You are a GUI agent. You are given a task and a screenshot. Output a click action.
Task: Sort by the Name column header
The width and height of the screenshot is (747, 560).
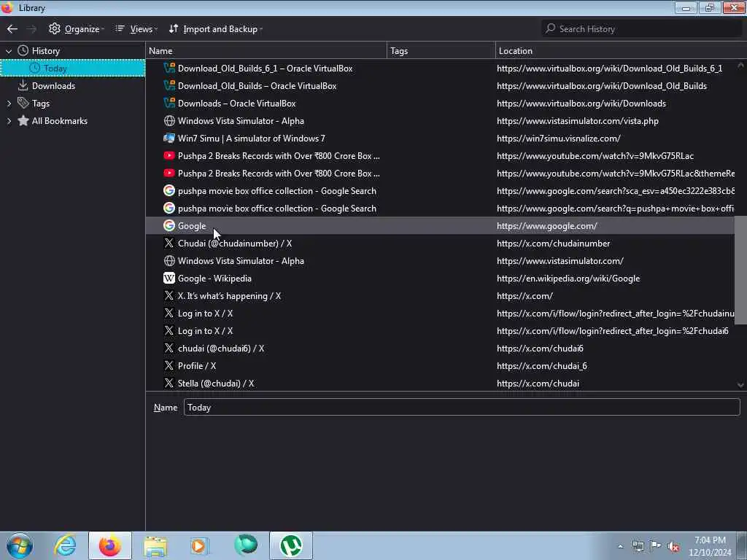[266, 51]
